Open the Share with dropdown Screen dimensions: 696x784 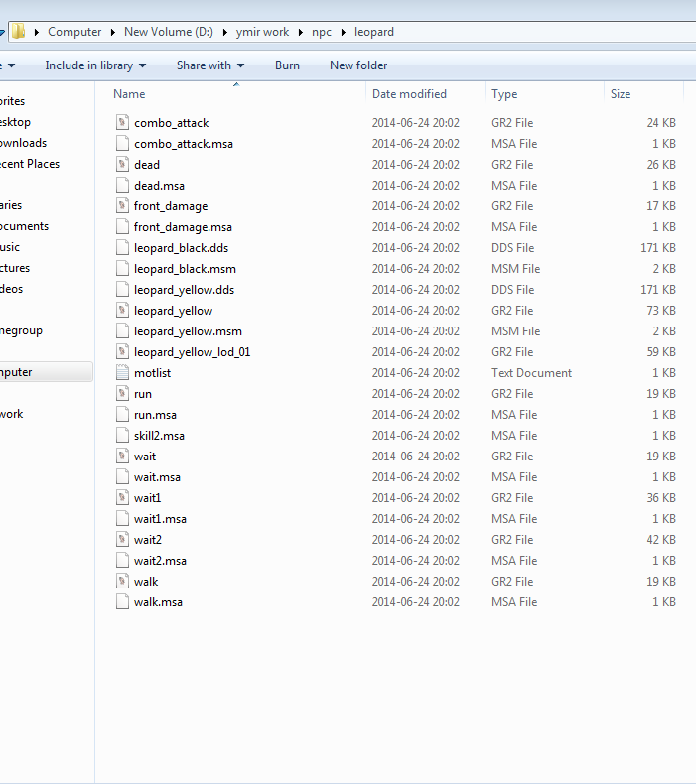pyautogui.click(x=210, y=65)
